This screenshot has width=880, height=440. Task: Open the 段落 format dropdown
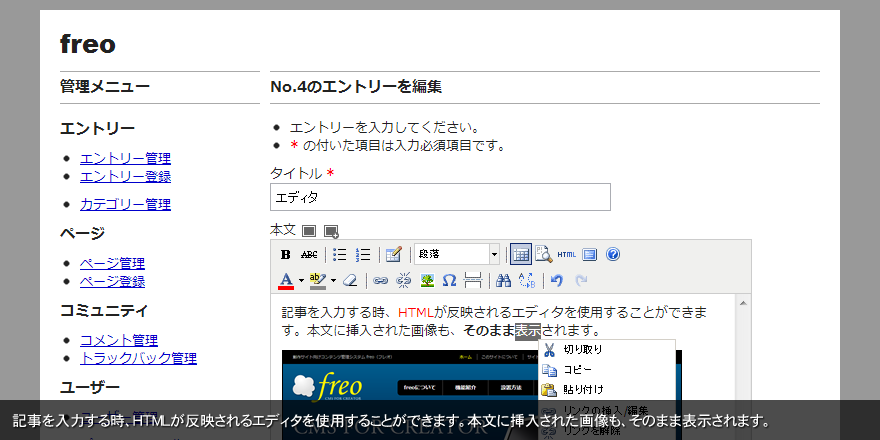tap(457, 254)
